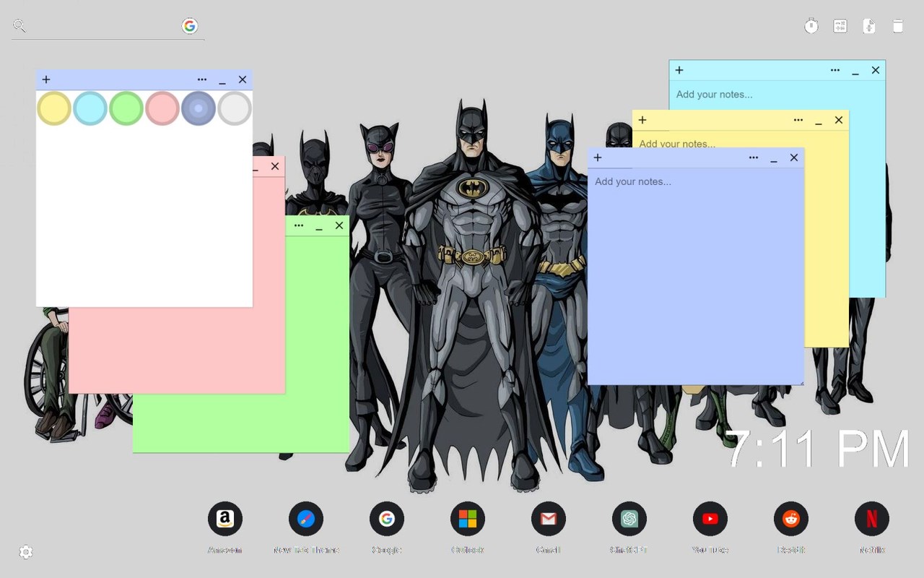This screenshot has height=578, width=924.
Task: Click the search magnifier icon
Action: (x=19, y=26)
